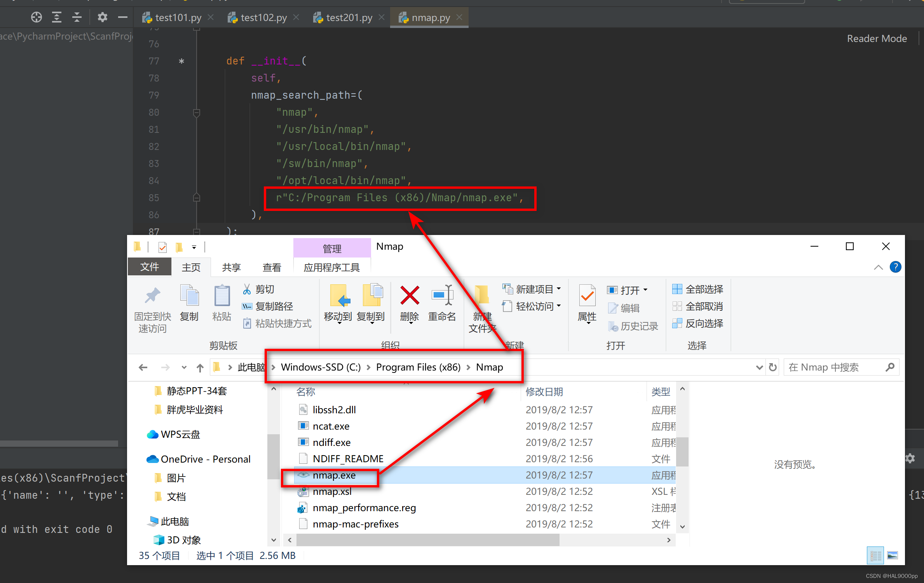Hide the PyCharm project panel with the minus icon
Image resolution: width=924 pixels, height=583 pixels.
(123, 17)
